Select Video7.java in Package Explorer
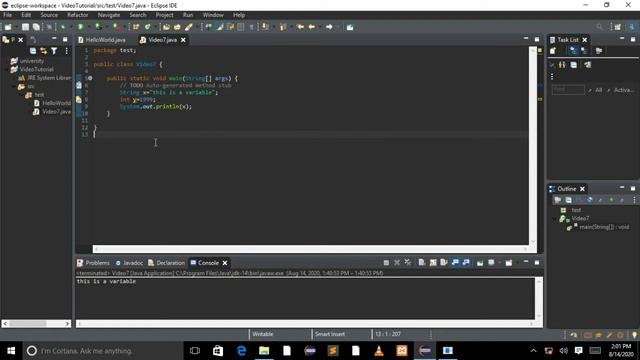 click(x=56, y=111)
